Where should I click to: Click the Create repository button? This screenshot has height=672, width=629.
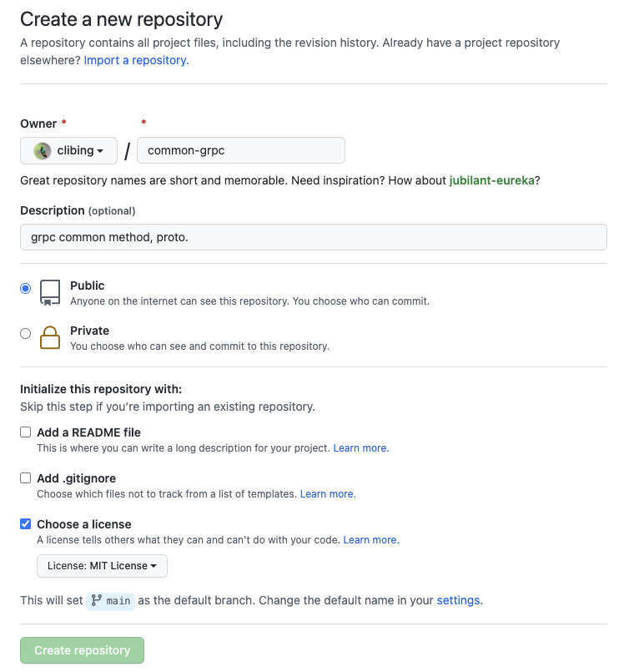click(x=82, y=650)
